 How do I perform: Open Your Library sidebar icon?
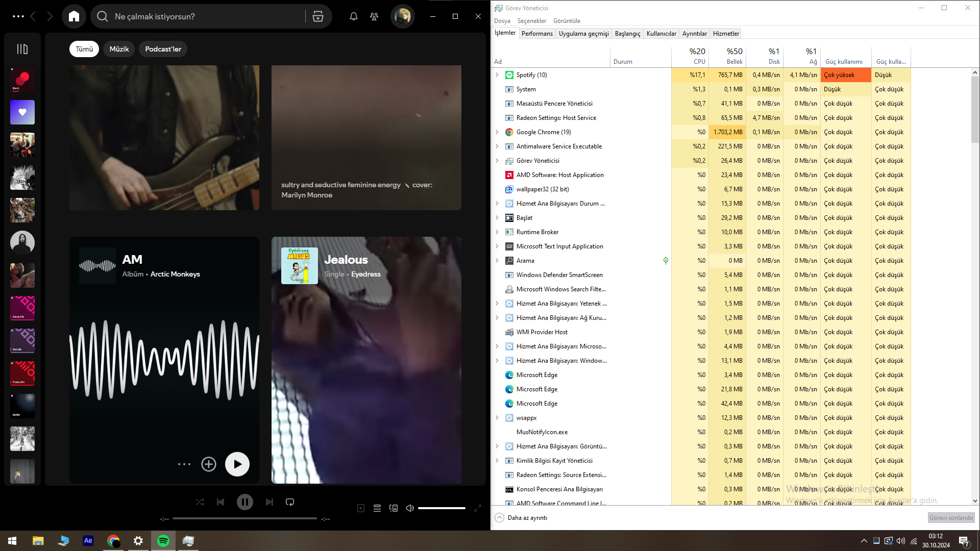click(x=22, y=49)
